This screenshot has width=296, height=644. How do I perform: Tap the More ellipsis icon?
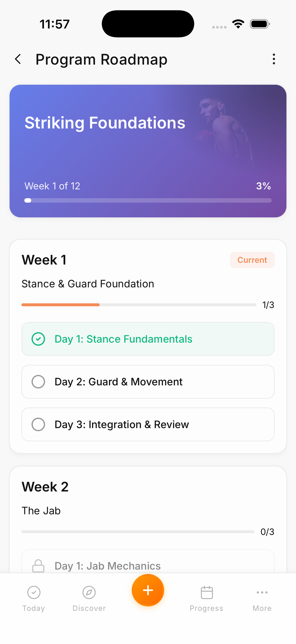tap(262, 592)
